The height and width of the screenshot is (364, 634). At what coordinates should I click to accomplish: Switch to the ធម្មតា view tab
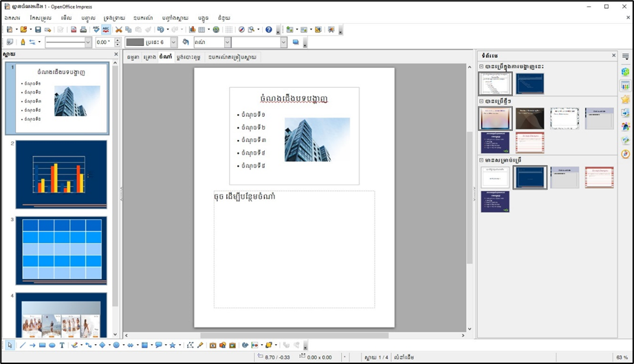pyautogui.click(x=133, y=57)
